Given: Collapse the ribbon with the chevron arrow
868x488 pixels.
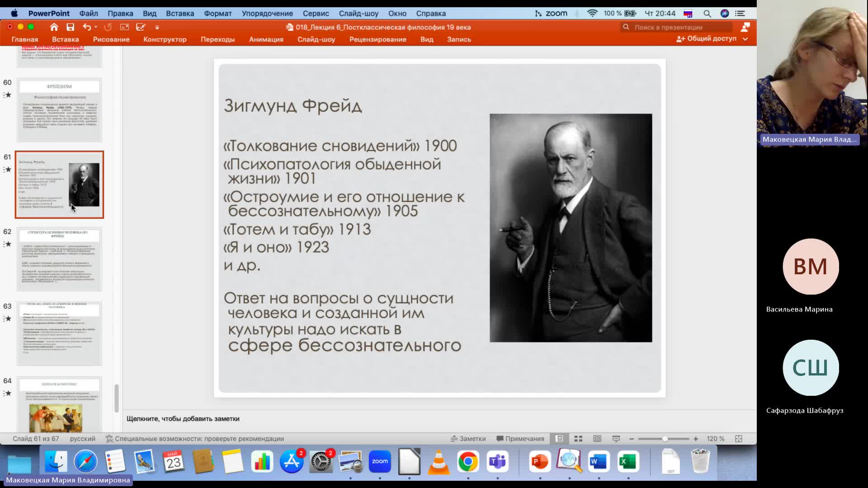Looking at the screenshot, I should pos(745,39).
